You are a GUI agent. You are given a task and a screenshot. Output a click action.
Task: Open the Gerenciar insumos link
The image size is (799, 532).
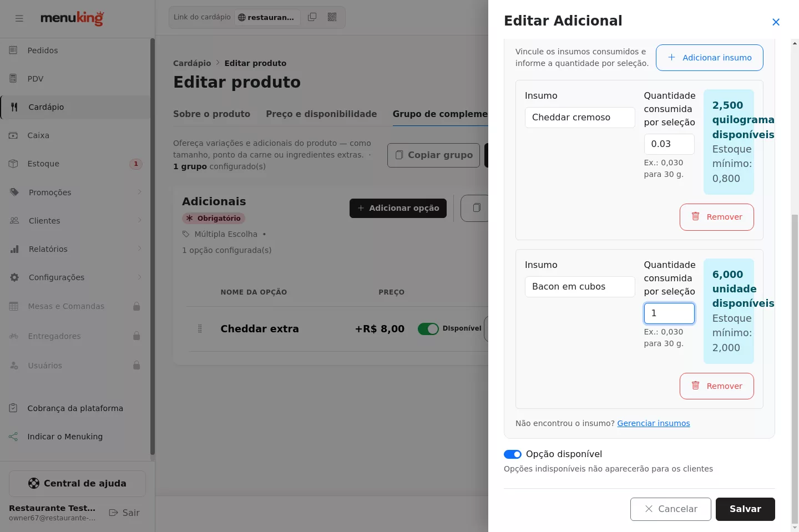654,423
